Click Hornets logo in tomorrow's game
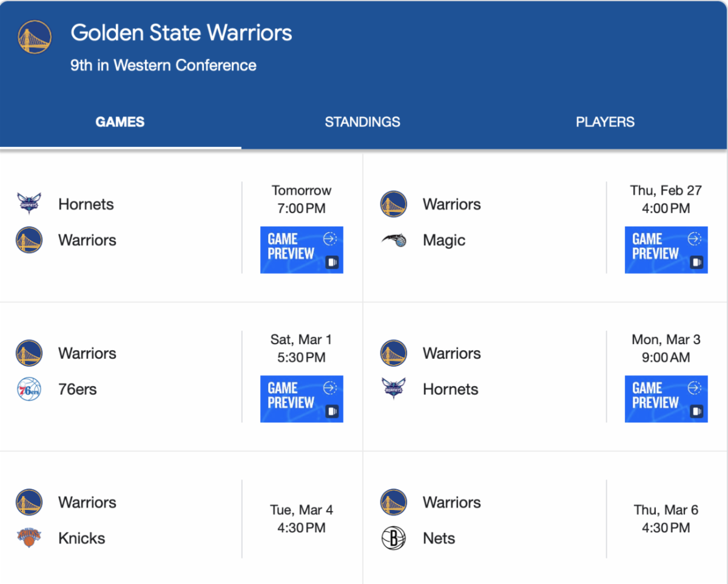This screenshot has width=728, height=584. point(29,204)
